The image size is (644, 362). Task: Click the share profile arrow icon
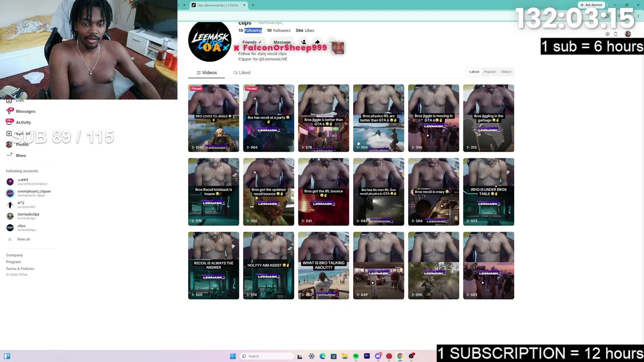[317, 42]
